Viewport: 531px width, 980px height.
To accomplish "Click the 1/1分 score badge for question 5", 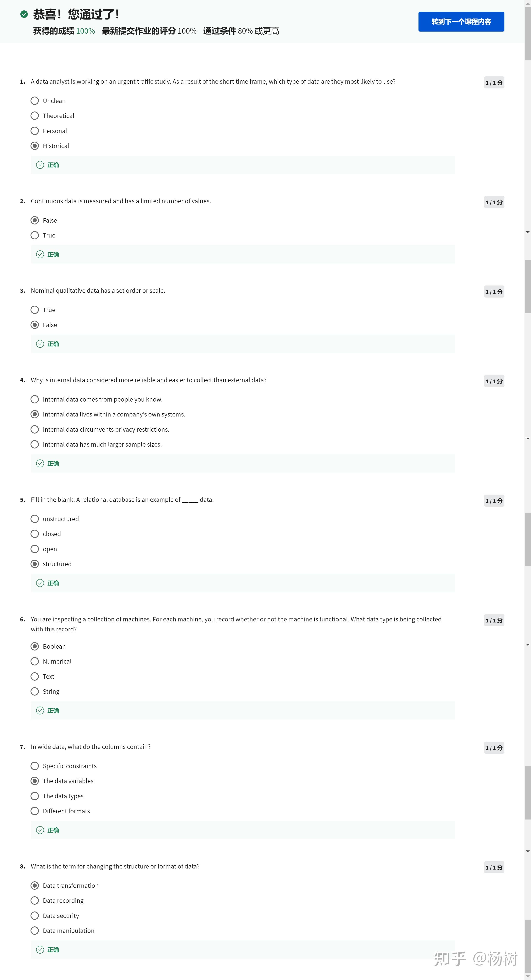I will pos(494,501).
